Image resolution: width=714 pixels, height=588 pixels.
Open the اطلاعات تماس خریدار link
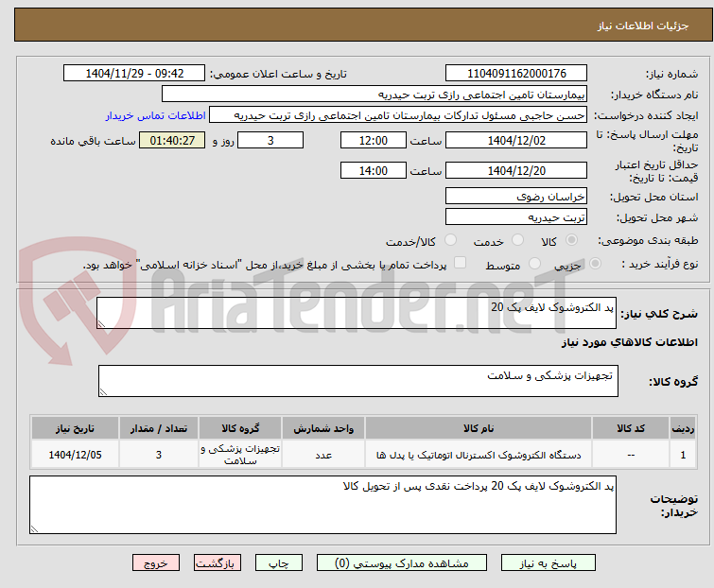(x=156, y=115)
